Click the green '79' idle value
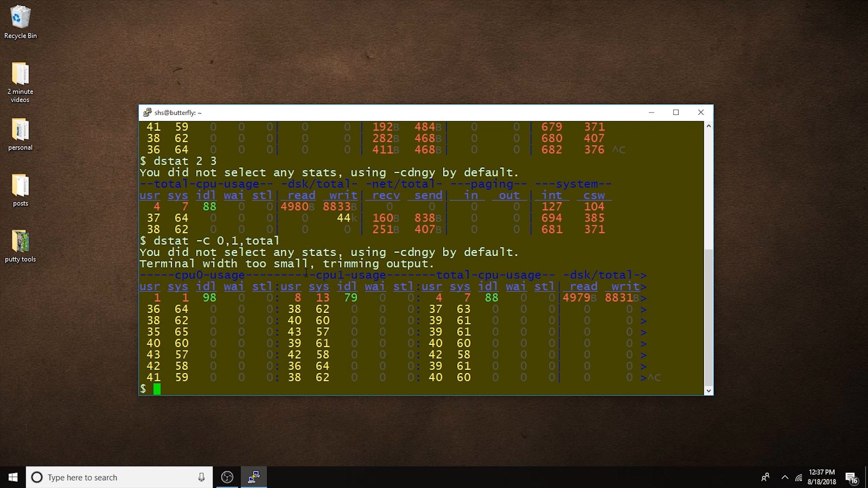Screen dimensions: 868x488 [x=351, y=298]
